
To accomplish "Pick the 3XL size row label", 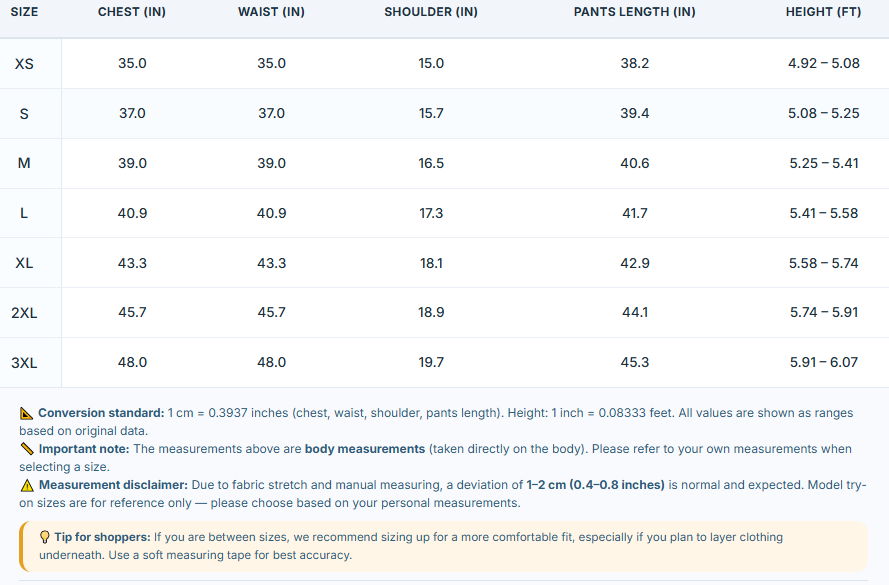I will click(x=24, y=363).
